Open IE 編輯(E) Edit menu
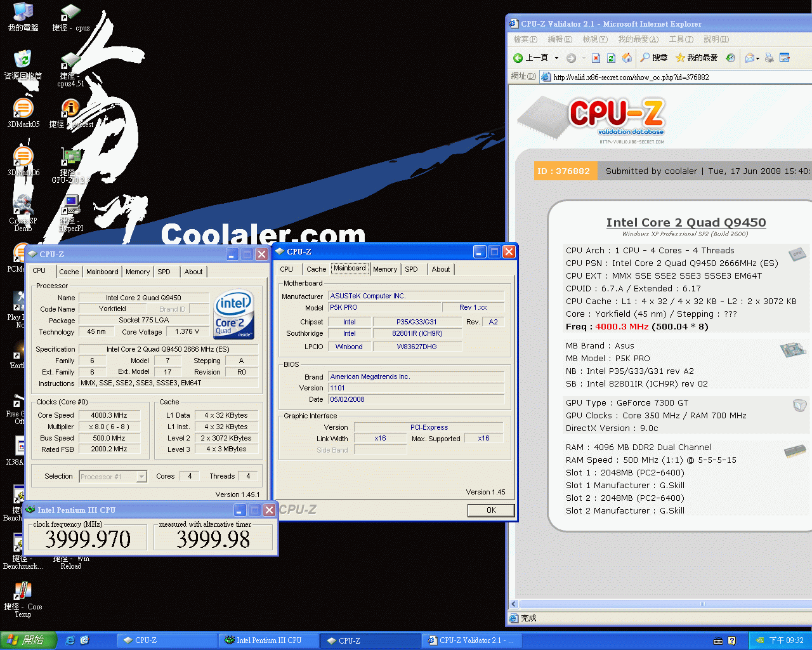 coord(560,39)
